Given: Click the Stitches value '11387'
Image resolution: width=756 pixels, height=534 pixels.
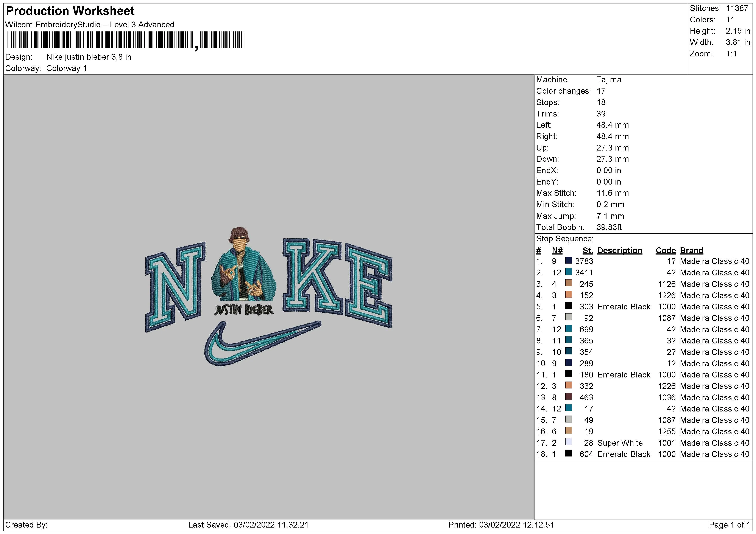Looking at the screenshot, I should [x=737, y=9].
